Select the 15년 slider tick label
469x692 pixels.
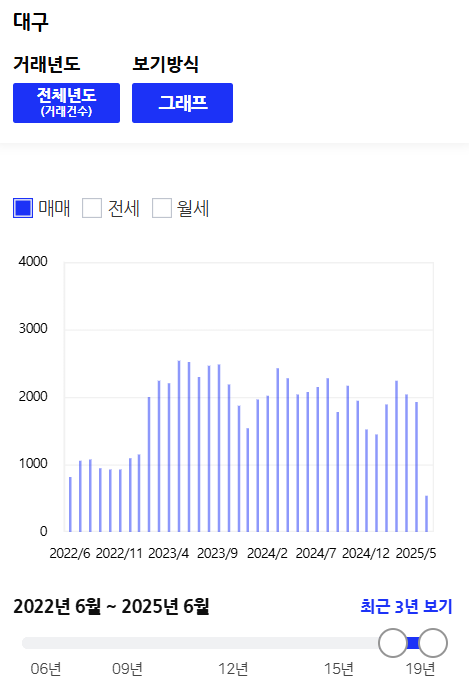point(339,669)
